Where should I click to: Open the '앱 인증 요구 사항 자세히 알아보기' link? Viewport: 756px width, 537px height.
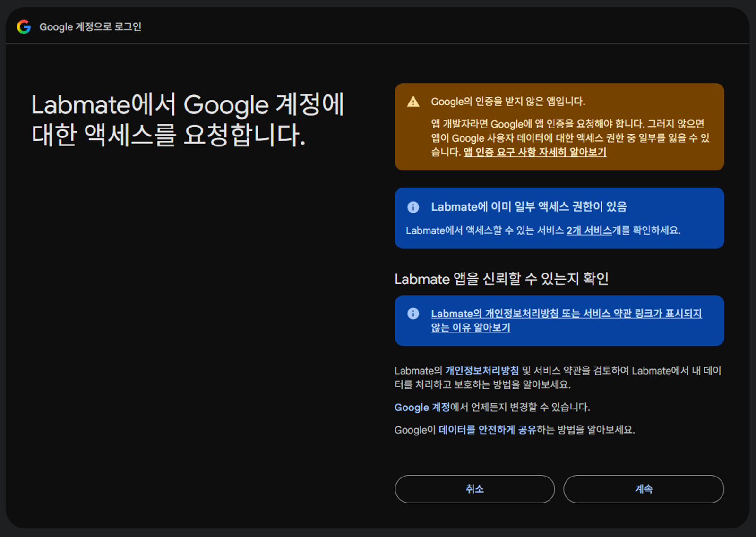point(535,152)
